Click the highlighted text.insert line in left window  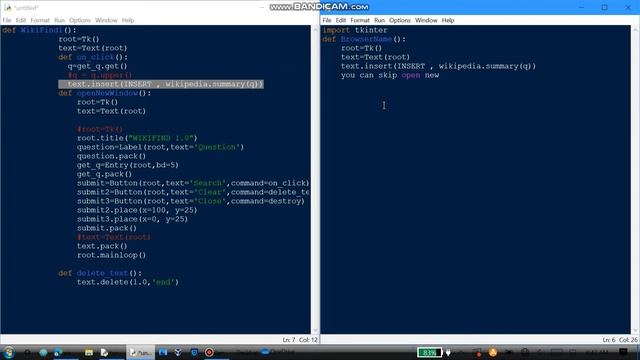161,84
